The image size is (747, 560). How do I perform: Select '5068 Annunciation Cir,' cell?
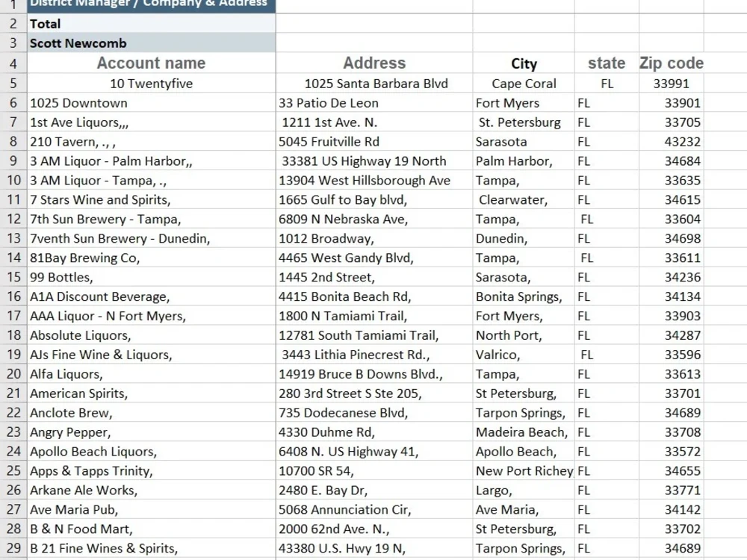coord(374,509)
